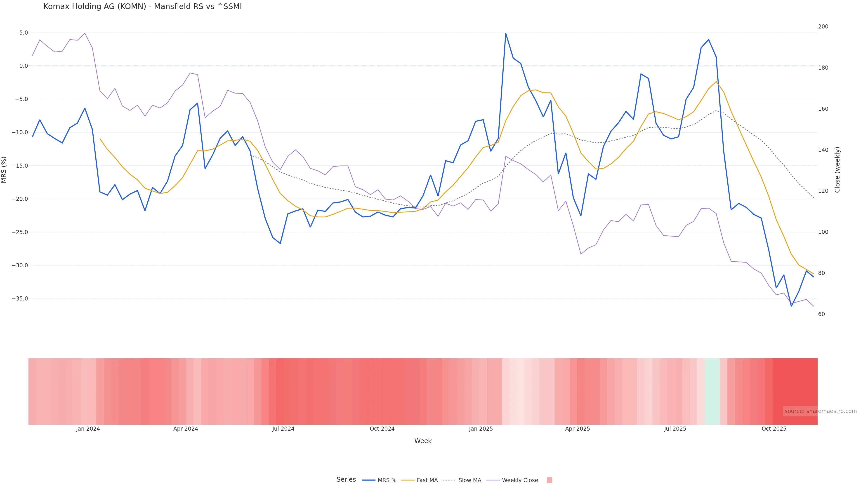Click the blue MRS % legend line icon
This screenshot has width=868, height=488.
point(369,480)
